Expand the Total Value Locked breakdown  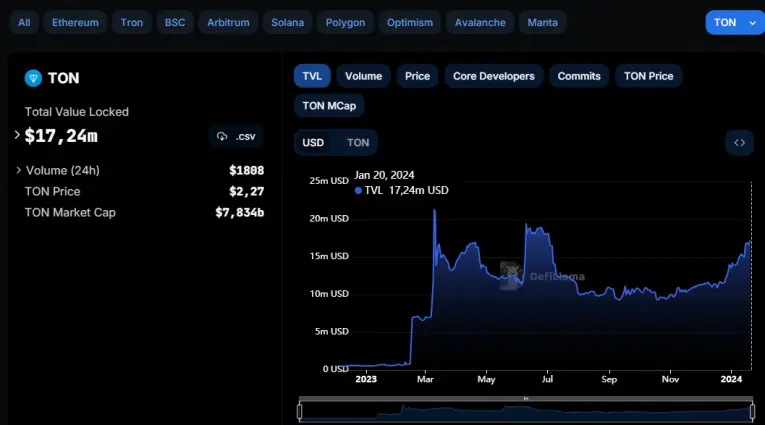point(17,135)
